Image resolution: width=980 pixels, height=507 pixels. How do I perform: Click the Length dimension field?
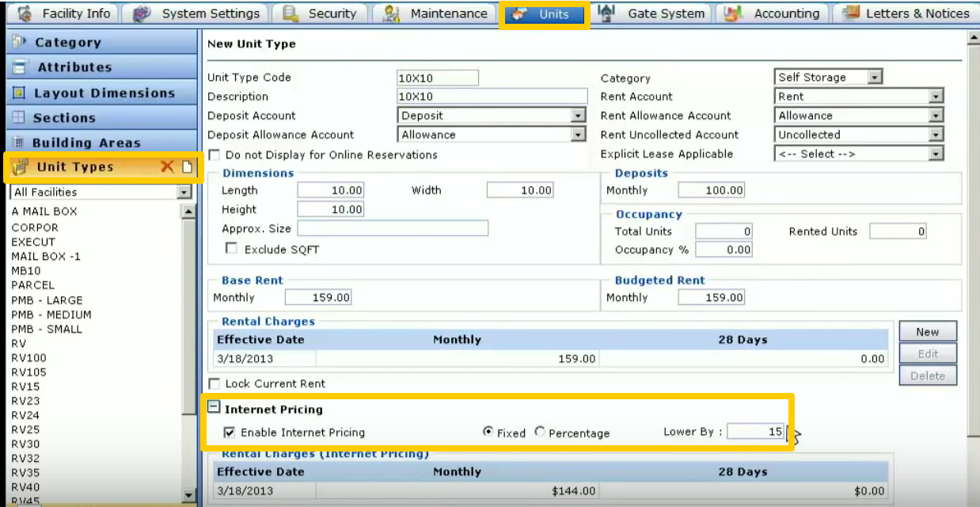[x=331, y=190]
